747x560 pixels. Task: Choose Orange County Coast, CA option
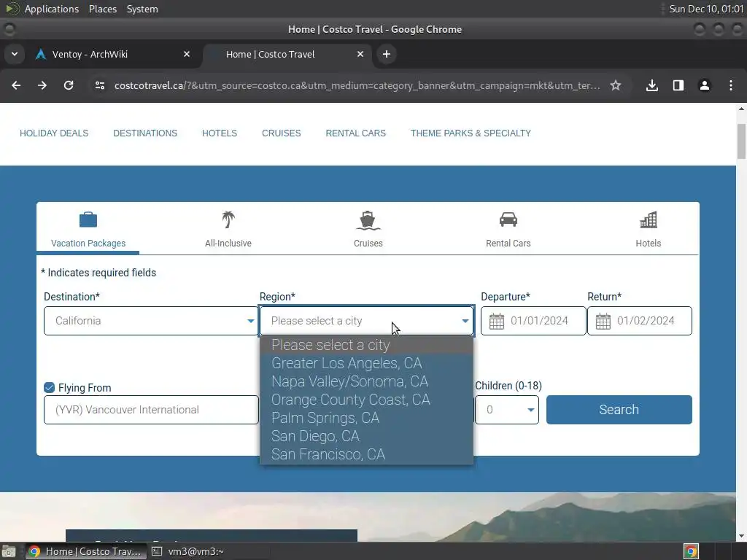(x=366, y=400)
